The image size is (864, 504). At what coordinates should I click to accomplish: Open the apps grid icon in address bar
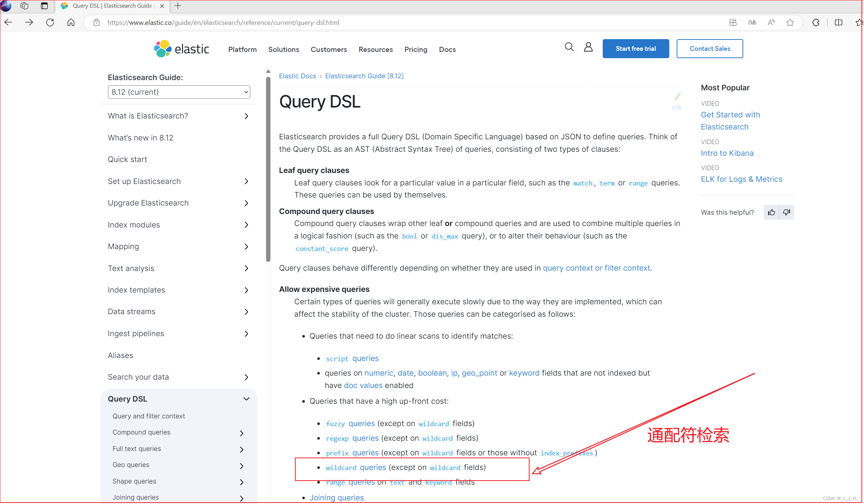[x=733, y=23]
